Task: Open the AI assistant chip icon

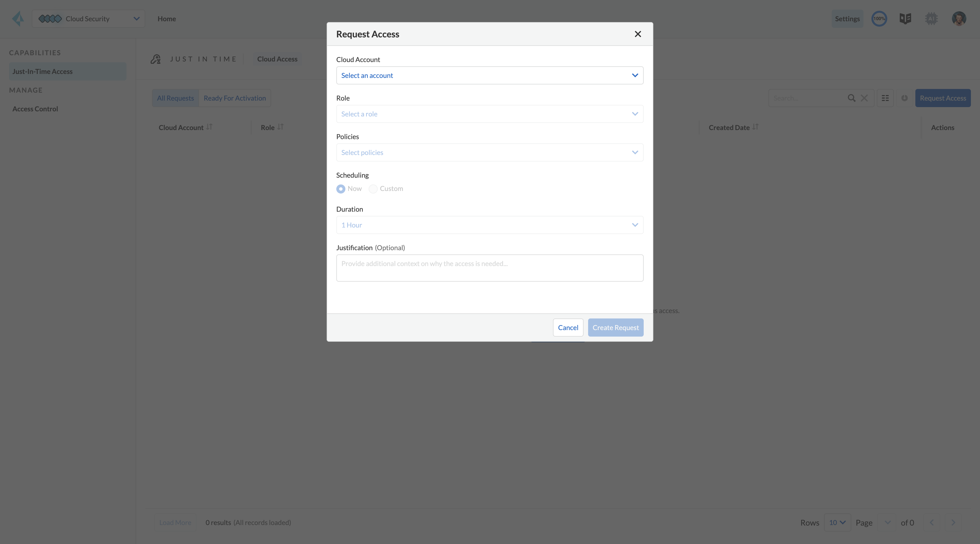Action: click(931, 18)
